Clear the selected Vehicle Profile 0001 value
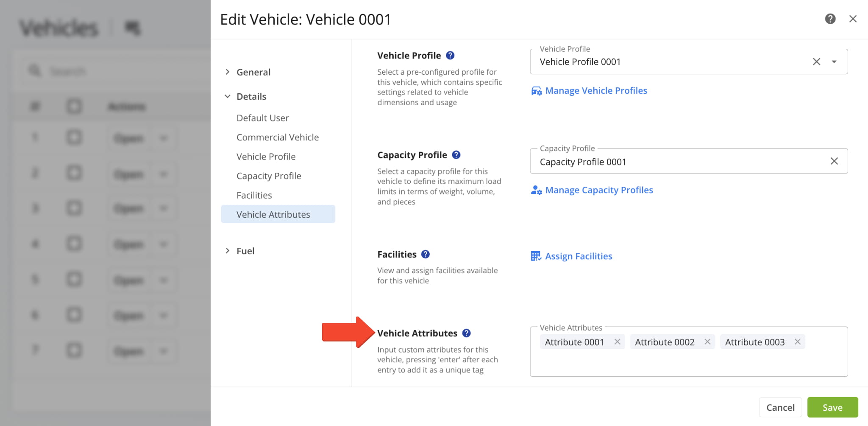The width and height of the screenshot is (868, 426). point(816,62)
